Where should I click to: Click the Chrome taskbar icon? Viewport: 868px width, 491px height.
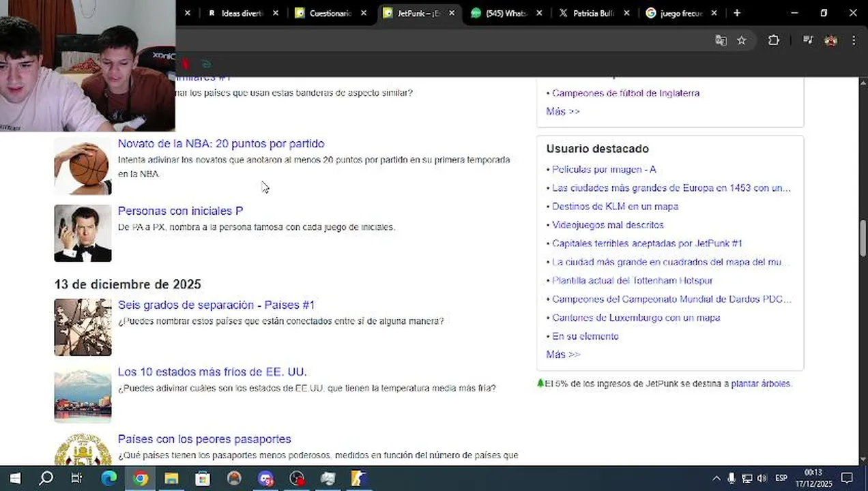click(141, 478)
